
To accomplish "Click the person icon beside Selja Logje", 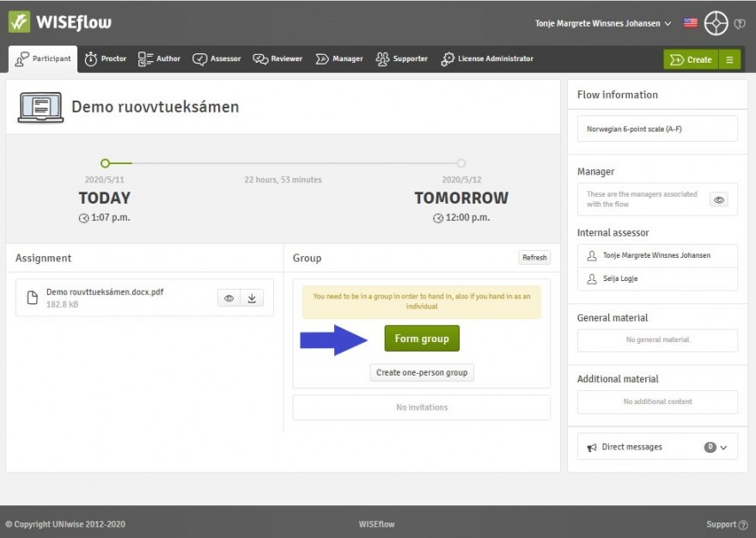I will click(591, 279).
